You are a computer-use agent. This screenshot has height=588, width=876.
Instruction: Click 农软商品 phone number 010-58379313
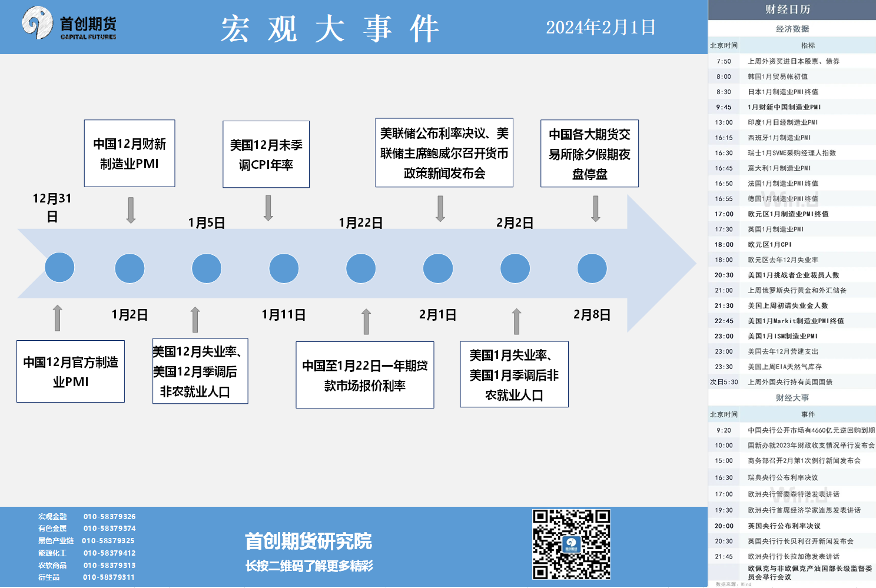109,566
